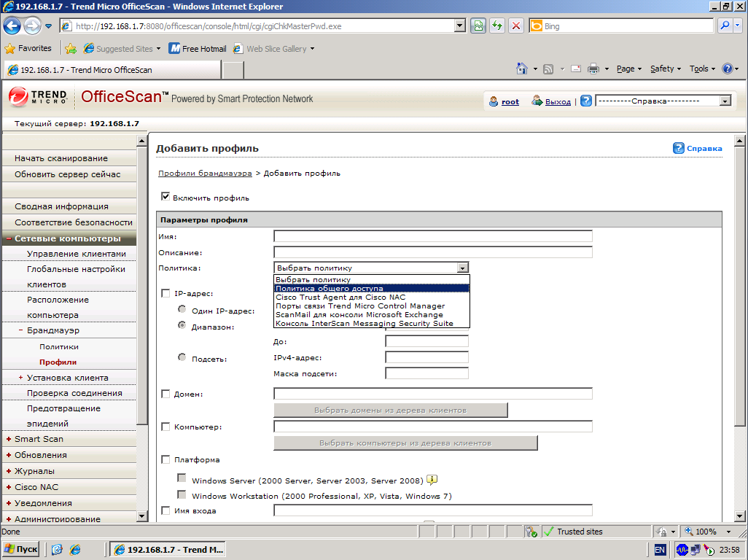Click the root user link
The height and width of the screenshot is (560, 748).
(x=510, y=101)
